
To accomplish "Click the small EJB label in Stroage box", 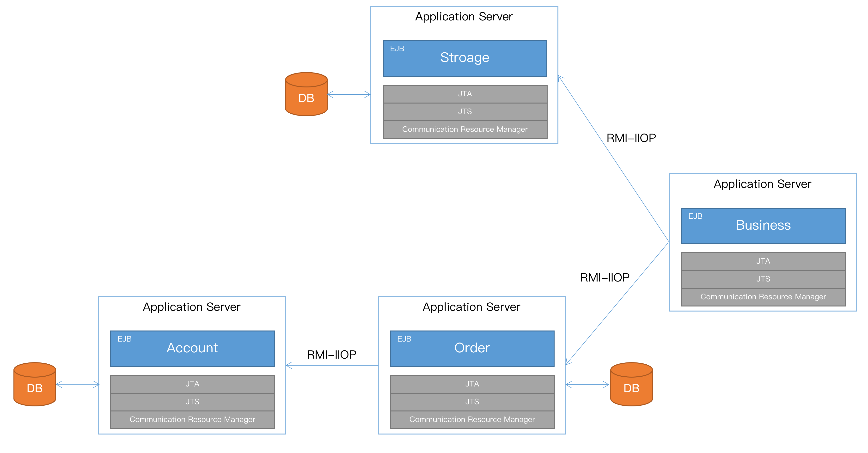I will coord(397,49).
